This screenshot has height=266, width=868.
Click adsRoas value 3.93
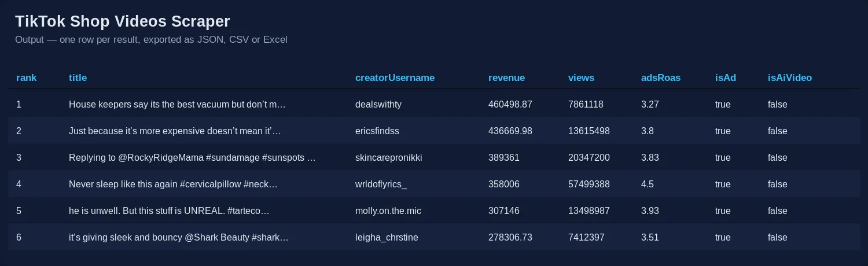click(x=650, y=211)
